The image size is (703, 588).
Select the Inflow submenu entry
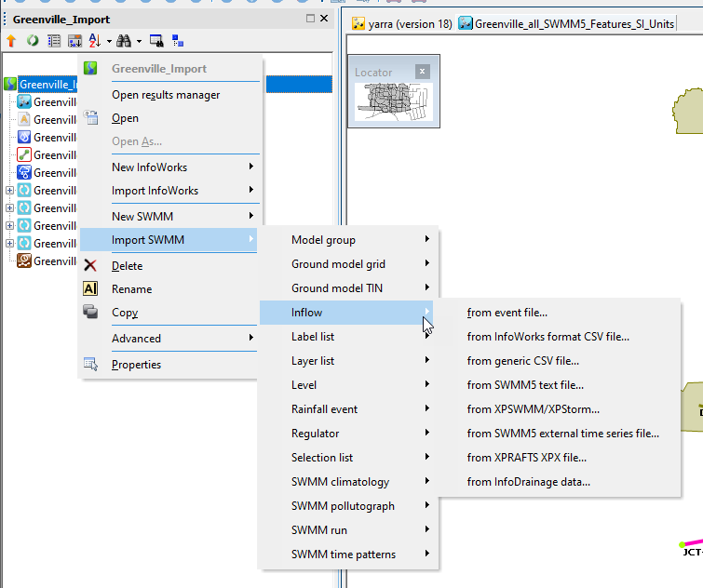pyautogui.click(x=346, y=313)
